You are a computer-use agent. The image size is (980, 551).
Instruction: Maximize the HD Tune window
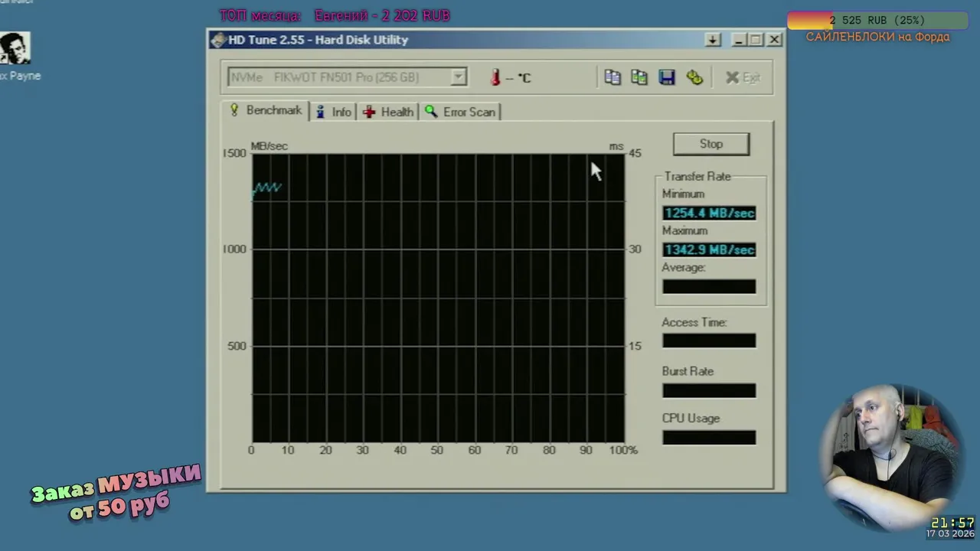pos(756,40)
